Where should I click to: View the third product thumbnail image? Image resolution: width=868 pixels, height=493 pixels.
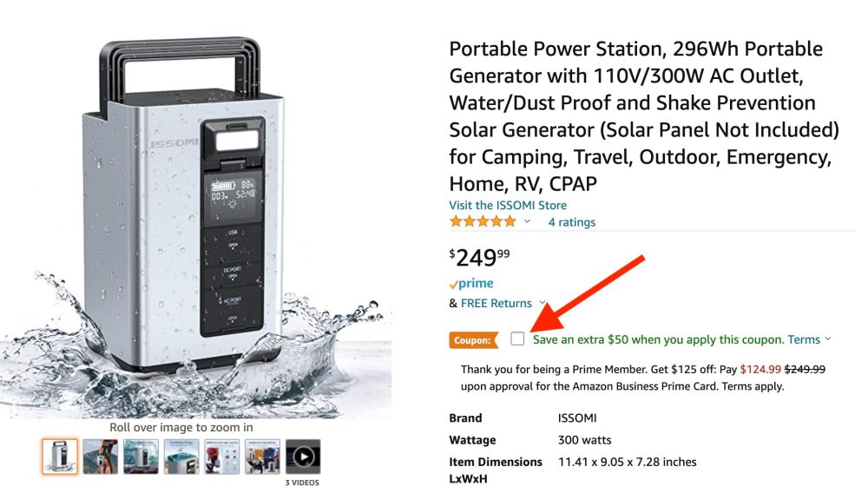[x=141, y=457]
